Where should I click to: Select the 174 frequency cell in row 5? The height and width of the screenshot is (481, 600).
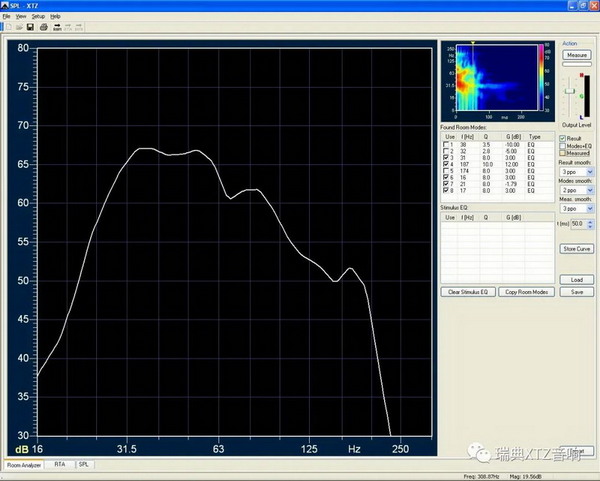[x=465, y=171]
